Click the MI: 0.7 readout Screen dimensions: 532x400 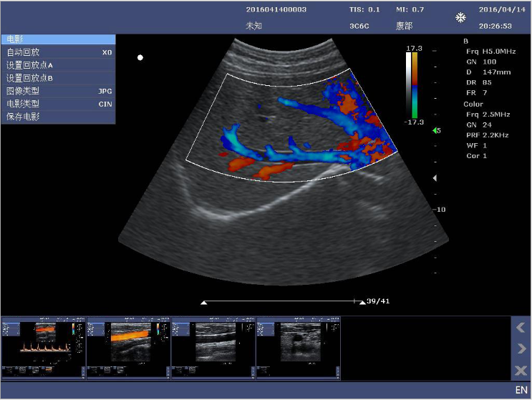tap(410, 9)
